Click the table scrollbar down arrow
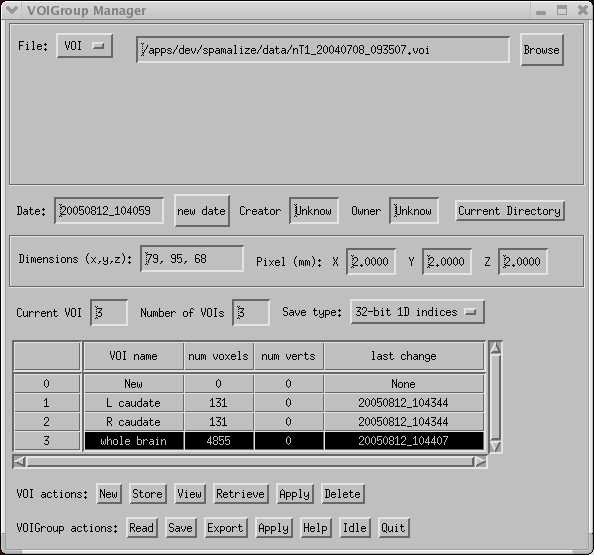The height and width of the screenshot is (555, 594). pos(495,446)
